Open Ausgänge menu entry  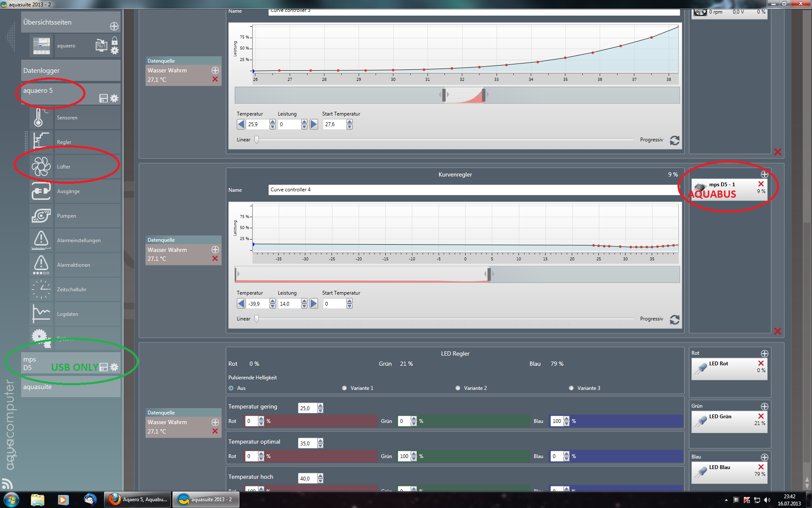coord(68,191)
